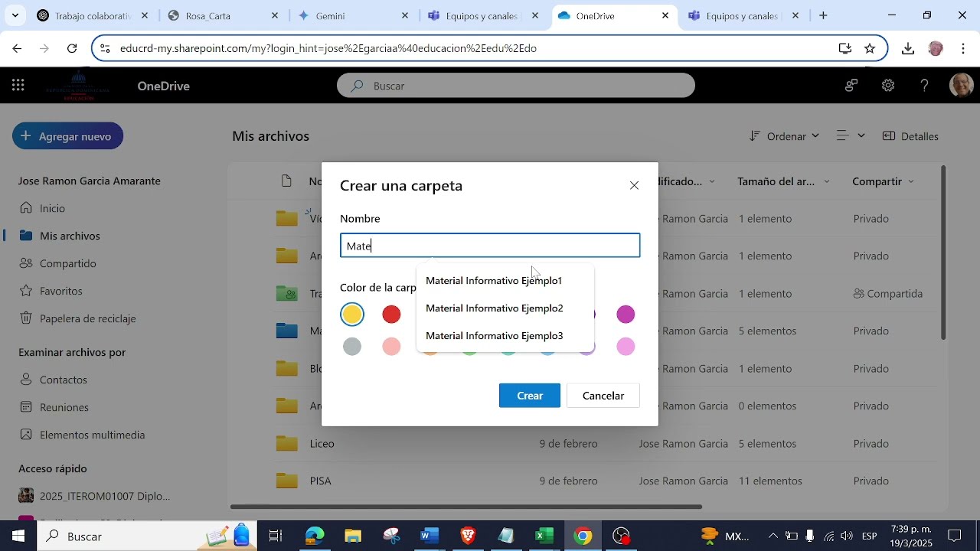
Task: Open the tab search dropdown arrow
Action: [x=15, y=15]
